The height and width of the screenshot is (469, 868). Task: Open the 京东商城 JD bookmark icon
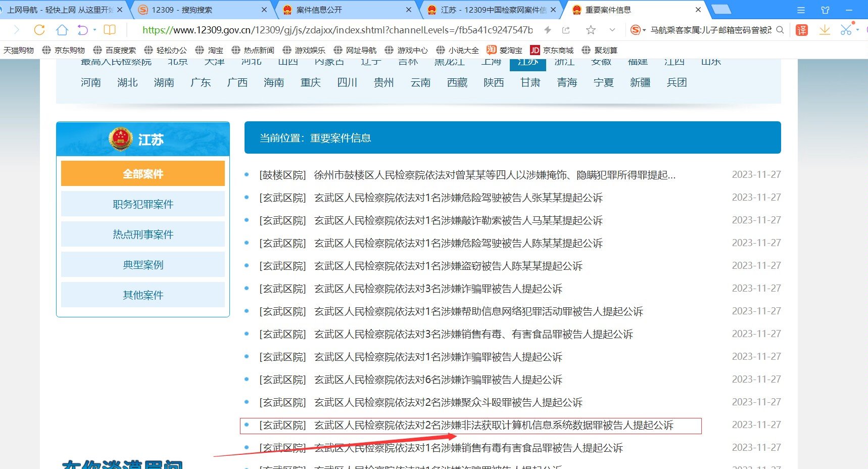pyautogui.click(x=535, y=50)
